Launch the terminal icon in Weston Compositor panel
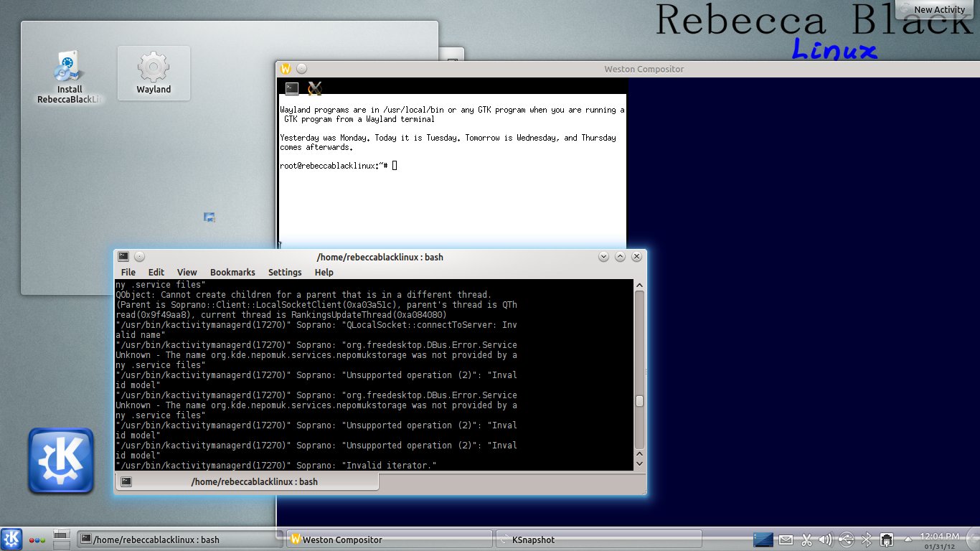 (291, 88)
